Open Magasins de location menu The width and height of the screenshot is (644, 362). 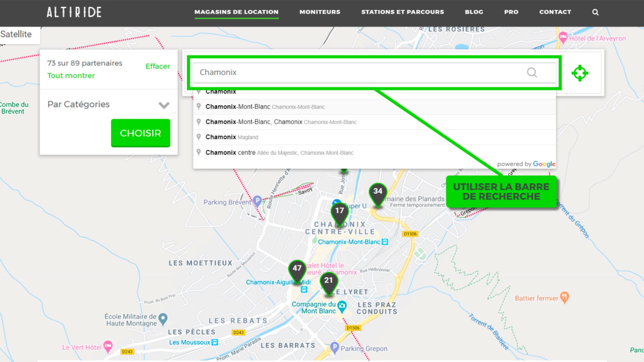click(236, 12)
